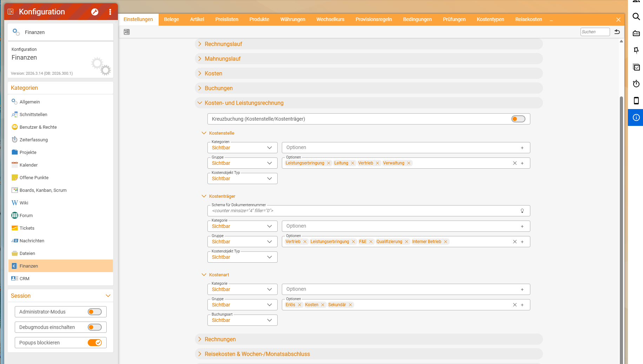
Task: Open Boards, Kanban, Scrum category
Action: (60, 190)
